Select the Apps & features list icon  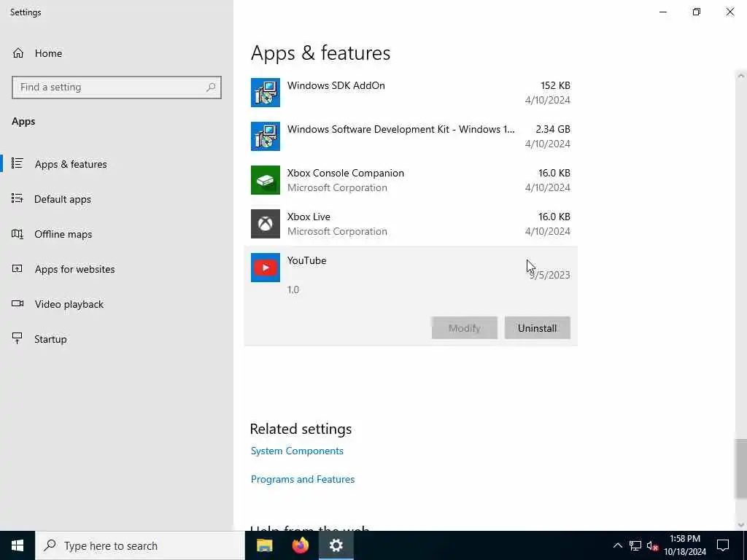18,164
